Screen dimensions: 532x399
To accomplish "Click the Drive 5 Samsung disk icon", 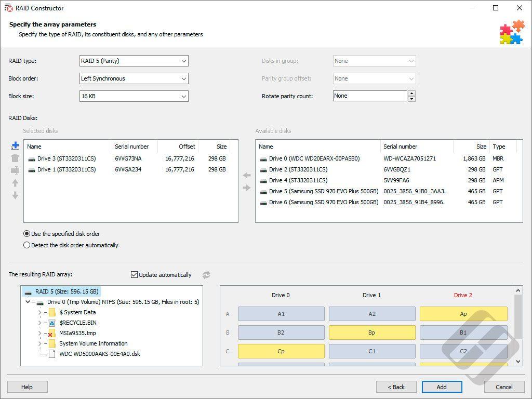I will coord(263,191).
